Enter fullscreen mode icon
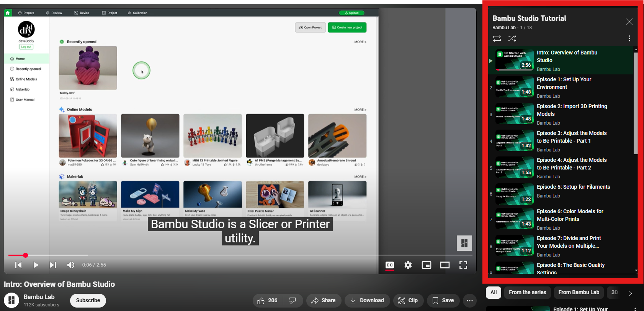 [x=463, y=265]
